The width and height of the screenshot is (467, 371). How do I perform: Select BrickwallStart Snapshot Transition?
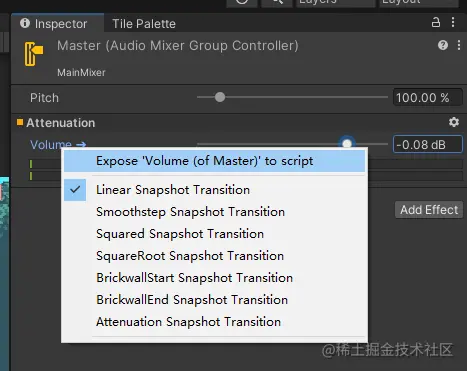click(214, 278)
